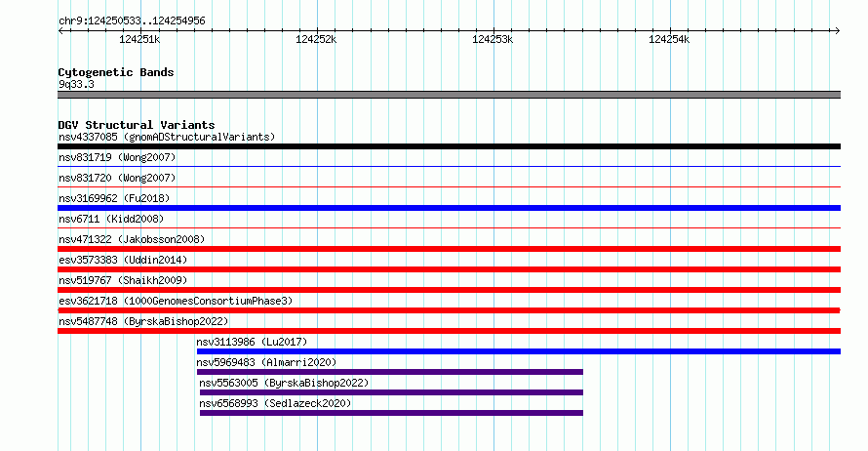Select the red bar under nsv471322
Viewport: 868px width, 451px height.
pos(449,249)
